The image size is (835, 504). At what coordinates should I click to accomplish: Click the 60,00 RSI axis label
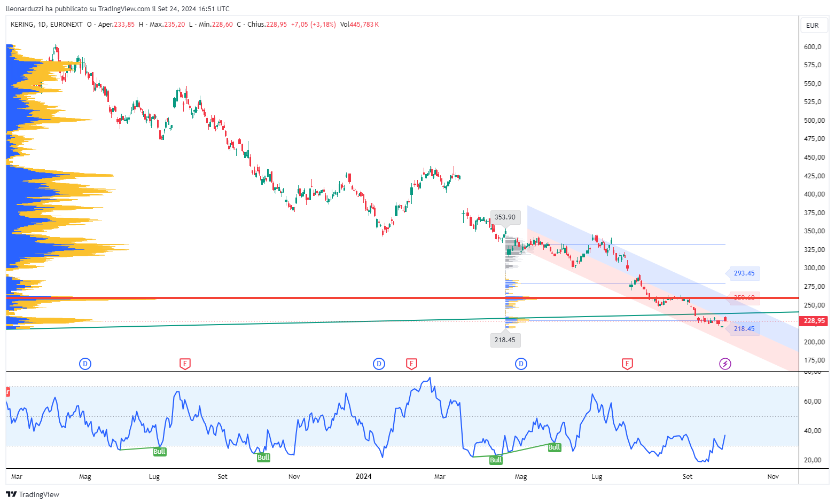click(813, 401)
